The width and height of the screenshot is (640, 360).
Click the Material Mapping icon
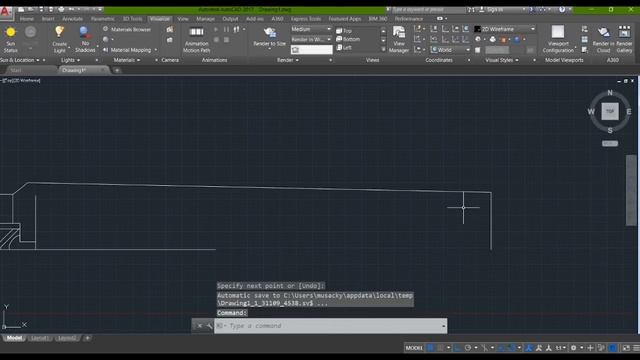click(x=106, y=50)
